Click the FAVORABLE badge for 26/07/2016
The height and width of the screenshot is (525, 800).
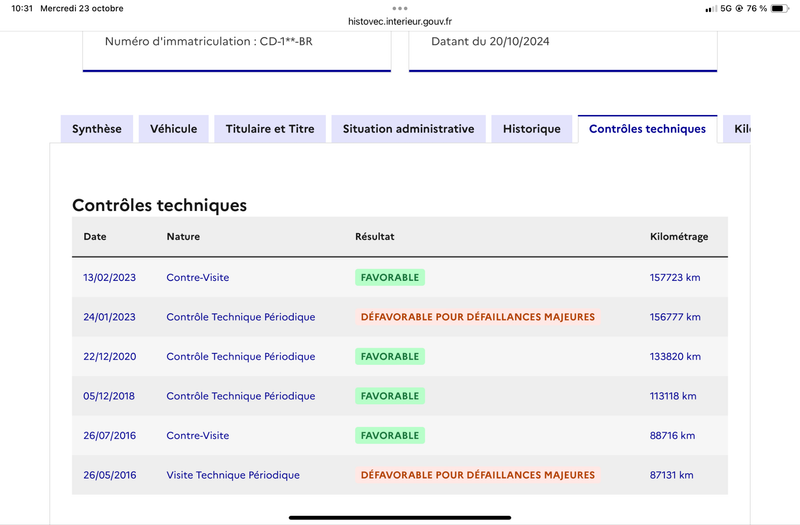[x=390, y=435]
